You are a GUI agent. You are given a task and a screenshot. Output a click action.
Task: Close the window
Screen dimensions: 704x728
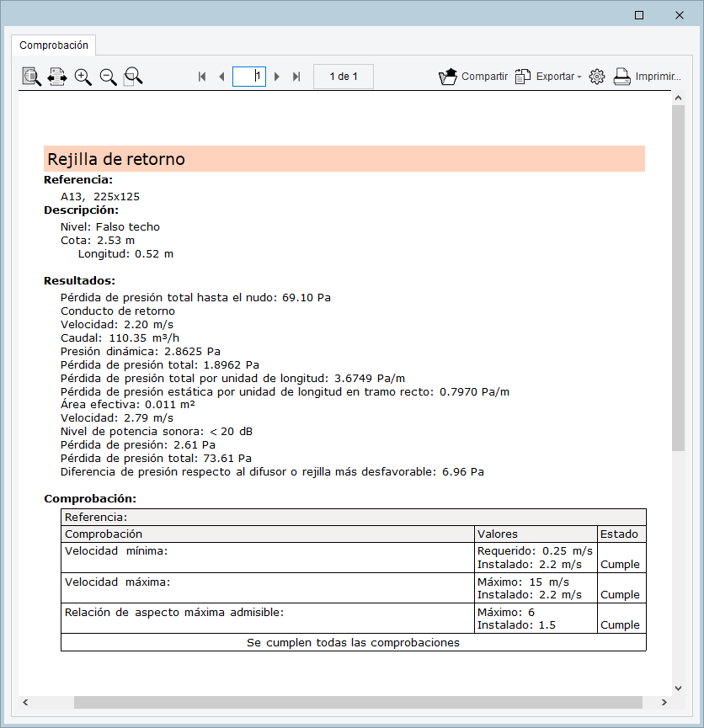click(x=680, y=15)
